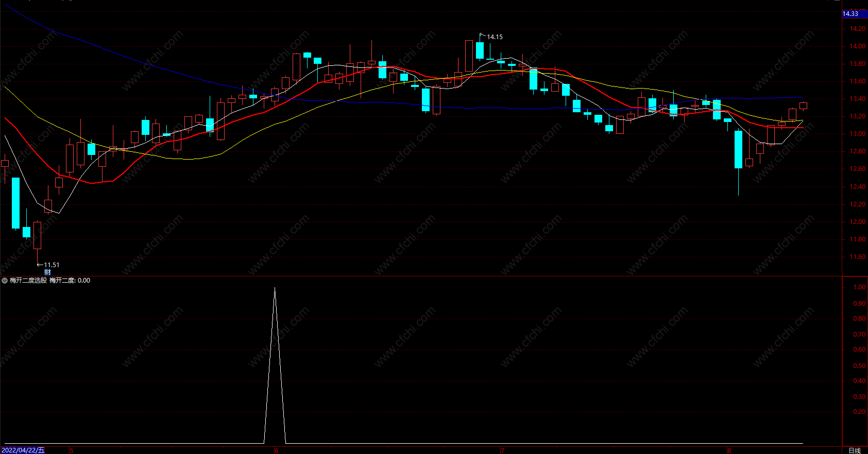Jump to month 7 on the timeline
This screenshot has height=454, width=868.
pyautogui.click(x=503, y=451)
